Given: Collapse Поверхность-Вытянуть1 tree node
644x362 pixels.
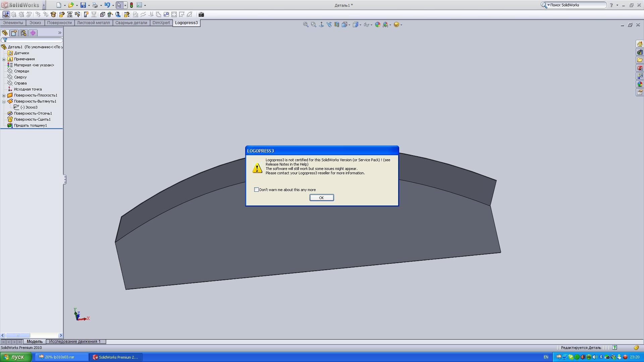Looking at the screenshot, I should [4, 102].
